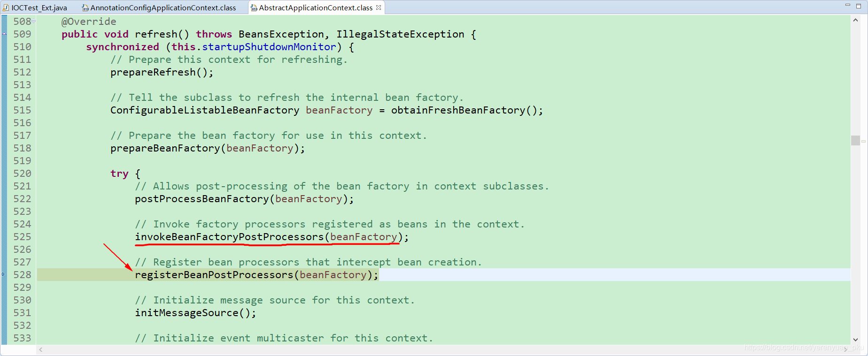Viewport: 868px width, 356px height.
Task: Click the overview ruler marker on the right
Action: [863, 141]
